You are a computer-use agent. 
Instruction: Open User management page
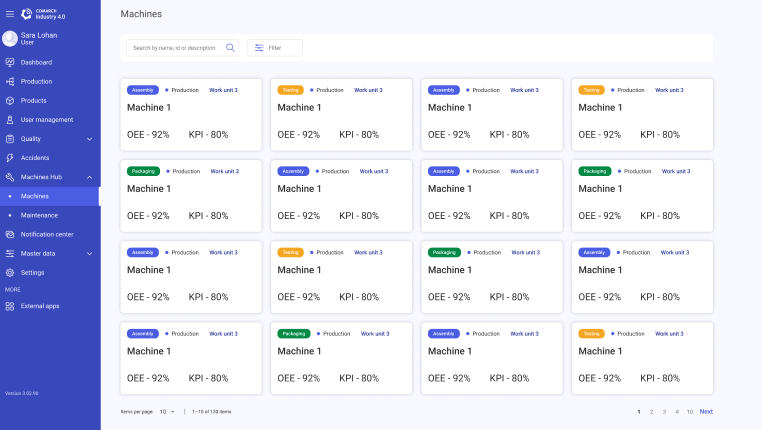click(50, 120)
